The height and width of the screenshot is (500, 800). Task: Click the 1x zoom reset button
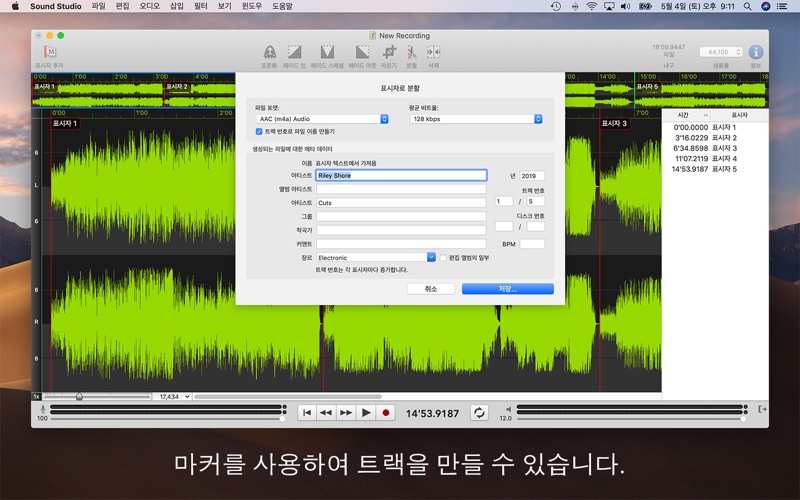click(36, 396)
